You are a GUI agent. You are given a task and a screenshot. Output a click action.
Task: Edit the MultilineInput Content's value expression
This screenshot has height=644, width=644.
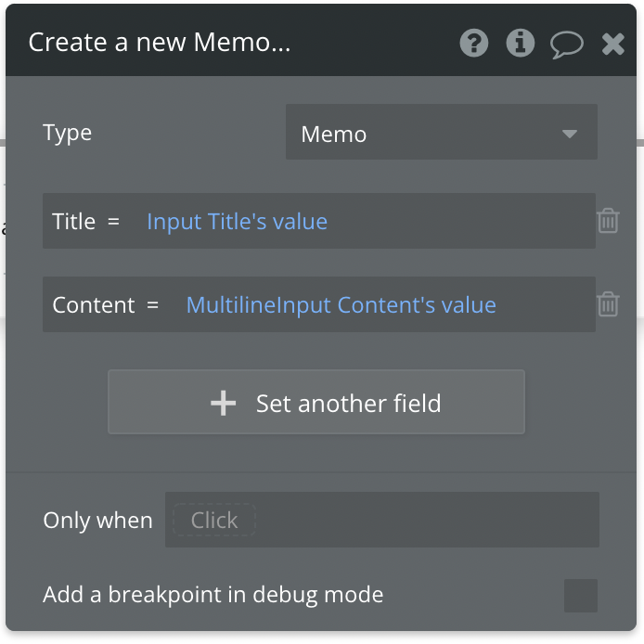[341, 305]
